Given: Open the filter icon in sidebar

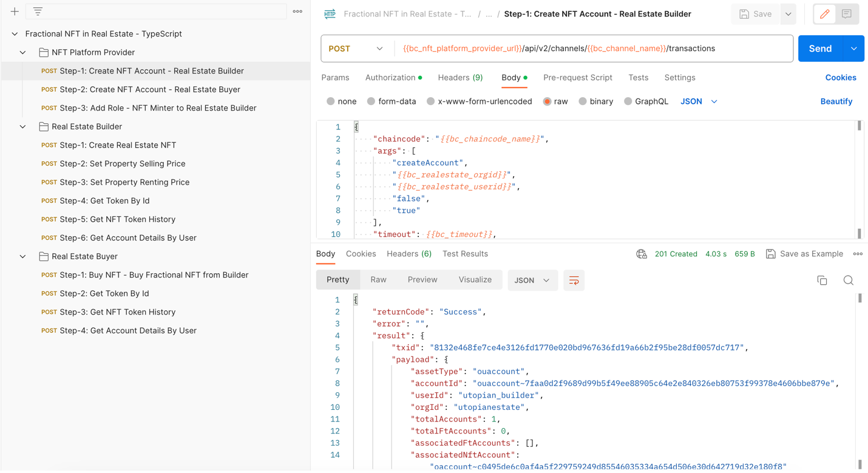Looking at the screenshot, I should [38, 12].
